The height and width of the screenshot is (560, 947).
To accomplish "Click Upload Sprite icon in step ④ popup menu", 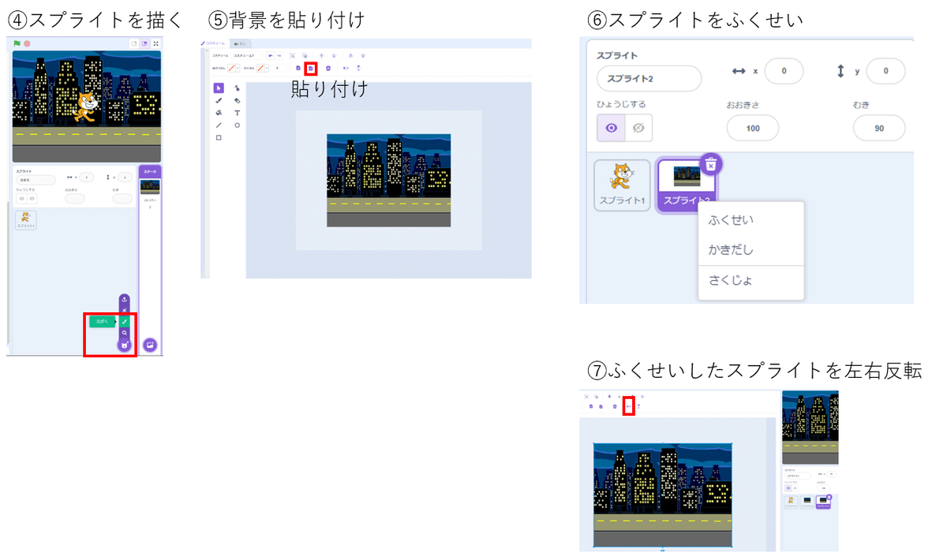I will (x=125, y=299).
